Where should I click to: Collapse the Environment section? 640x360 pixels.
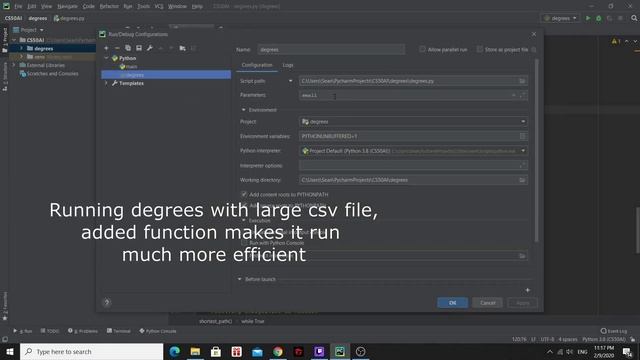(244, 110)
